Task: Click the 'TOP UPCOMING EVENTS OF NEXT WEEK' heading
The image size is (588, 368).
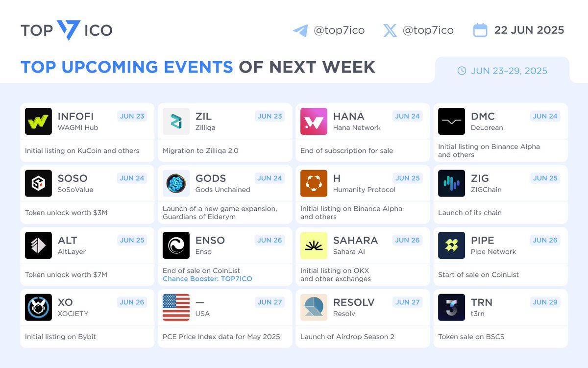Action: click(198, 67)
